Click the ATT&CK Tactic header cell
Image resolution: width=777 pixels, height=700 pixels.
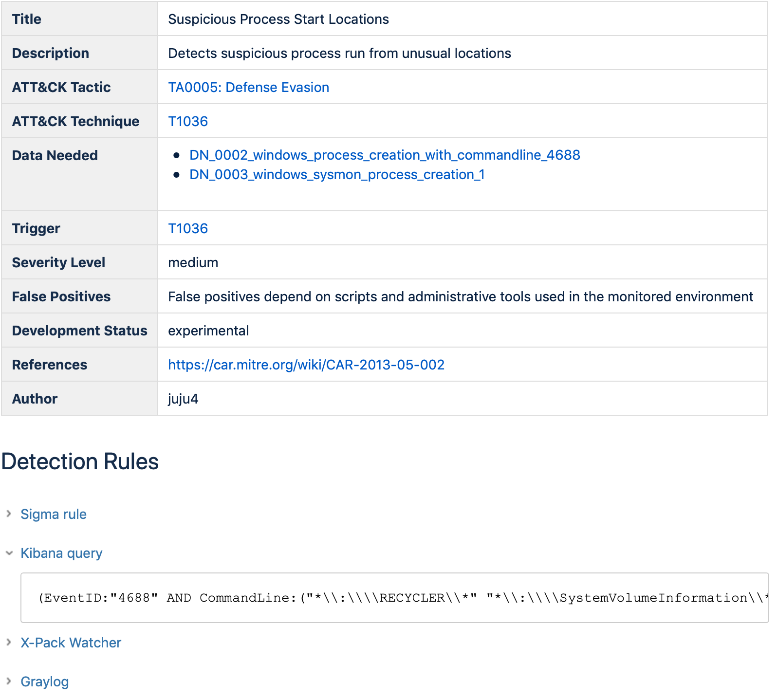point(79,87)
